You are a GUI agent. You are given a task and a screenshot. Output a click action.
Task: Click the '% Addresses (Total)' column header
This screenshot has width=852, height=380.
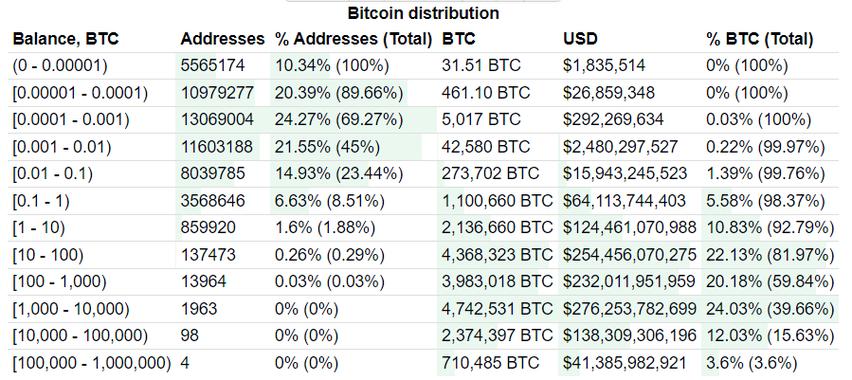[x=354, y=39]
